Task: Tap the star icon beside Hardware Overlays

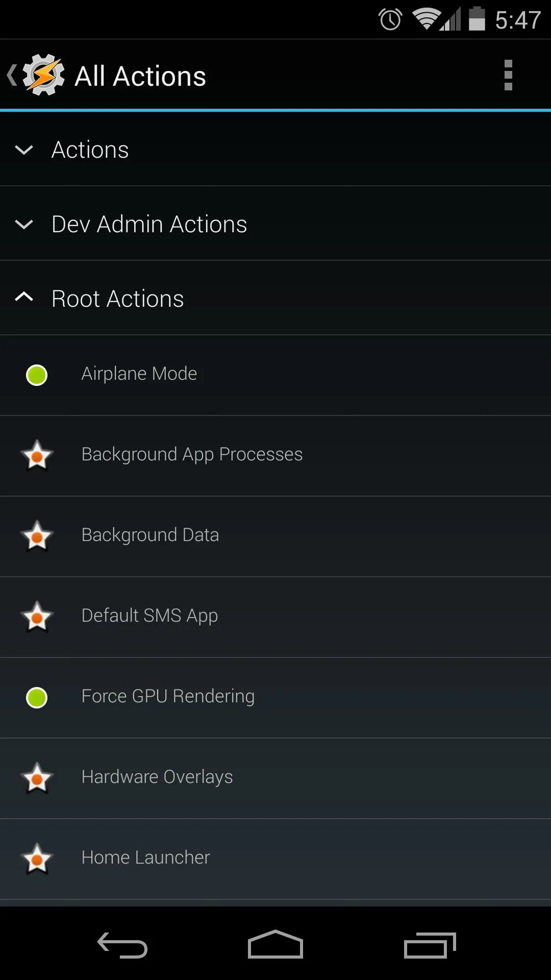Action: [x=37, y=778]
